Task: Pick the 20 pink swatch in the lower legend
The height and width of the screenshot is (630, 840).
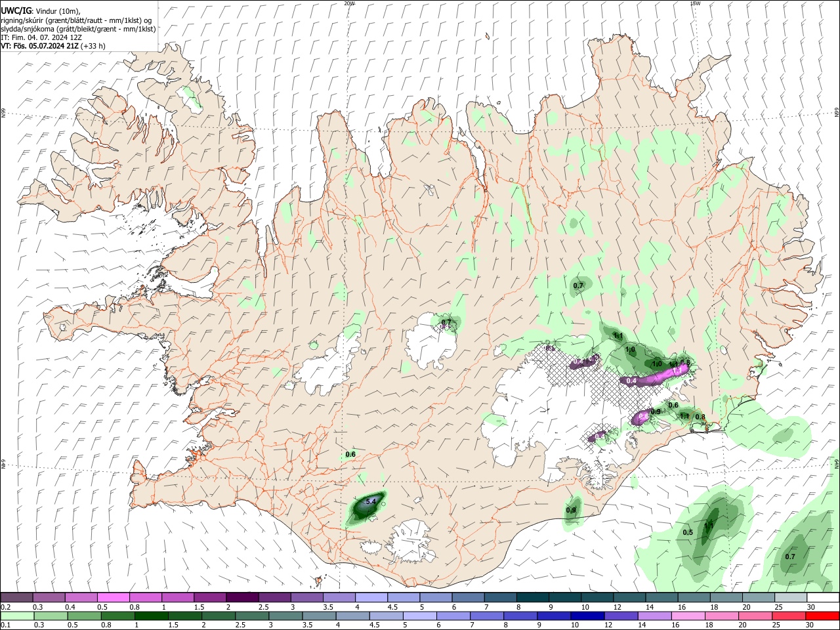Action: [755, 616]
